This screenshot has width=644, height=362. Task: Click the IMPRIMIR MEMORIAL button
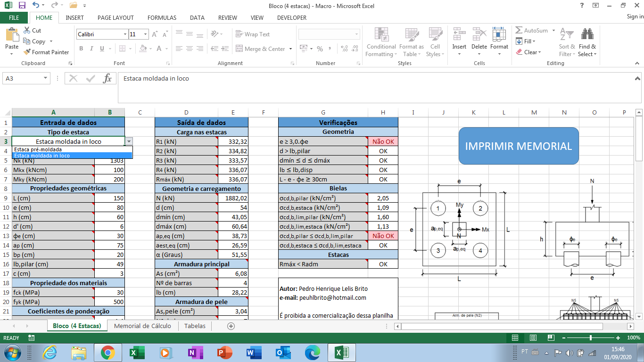(x=519, y=146)
